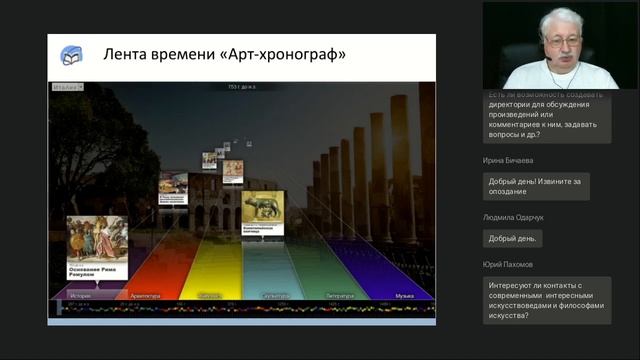Viewport: 640px width, 360px height.
Task: Select the Скульптура category lane label
Action: 276,296
